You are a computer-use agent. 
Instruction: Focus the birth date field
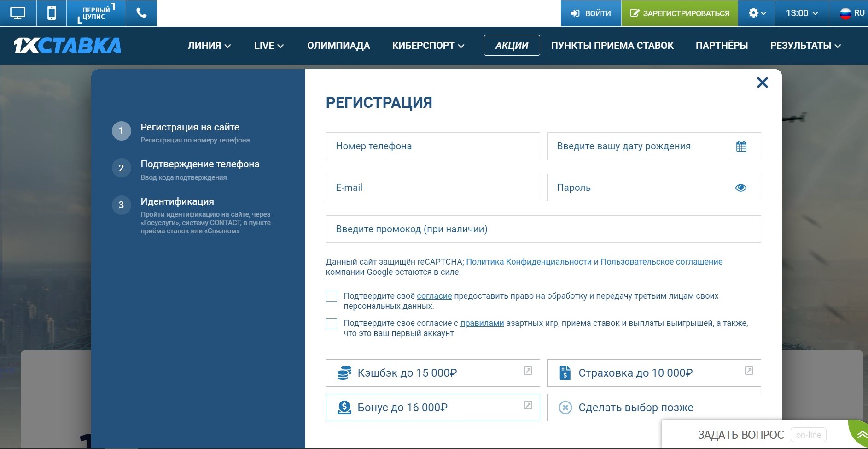(x=654, y=146)
